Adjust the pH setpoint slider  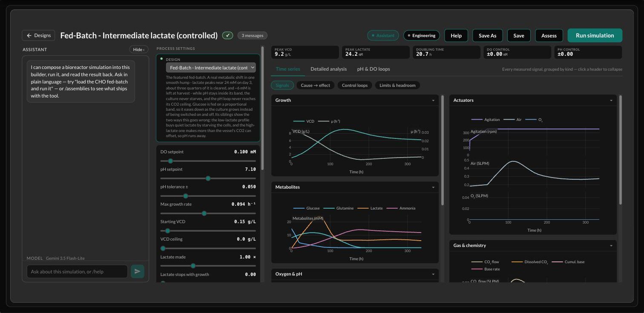pyautogui.click(x=208, y=178)
